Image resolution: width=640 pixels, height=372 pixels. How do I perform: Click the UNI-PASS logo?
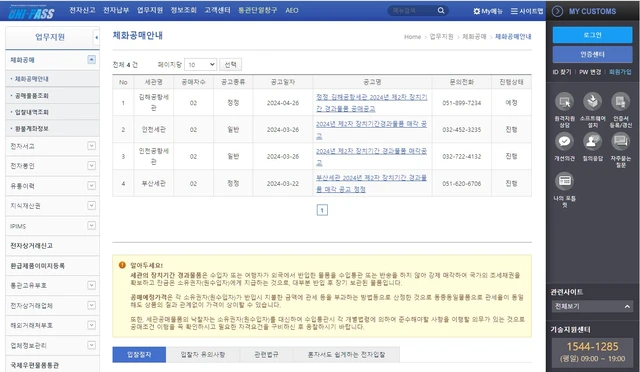click(x=31, y=12)
